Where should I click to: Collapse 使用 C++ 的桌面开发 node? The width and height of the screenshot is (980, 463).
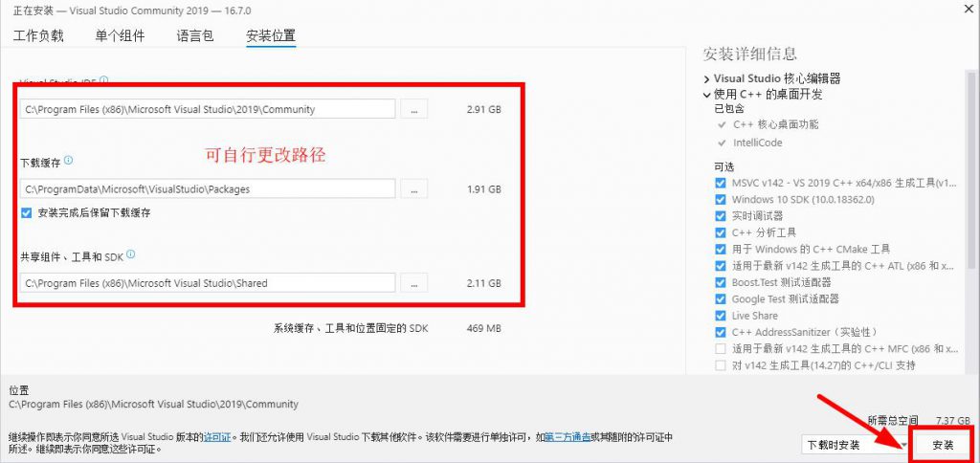click(x=706, y=95)
